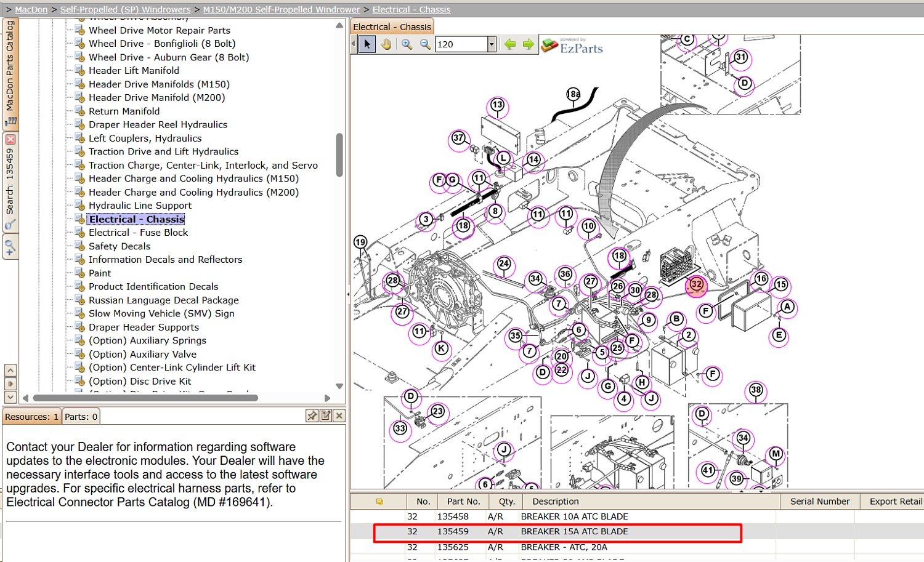This screenshot has height=562, width=924.
Task: Select the BREAKER 10A ATC BLADE row
Action: click(x=636, y=516)
